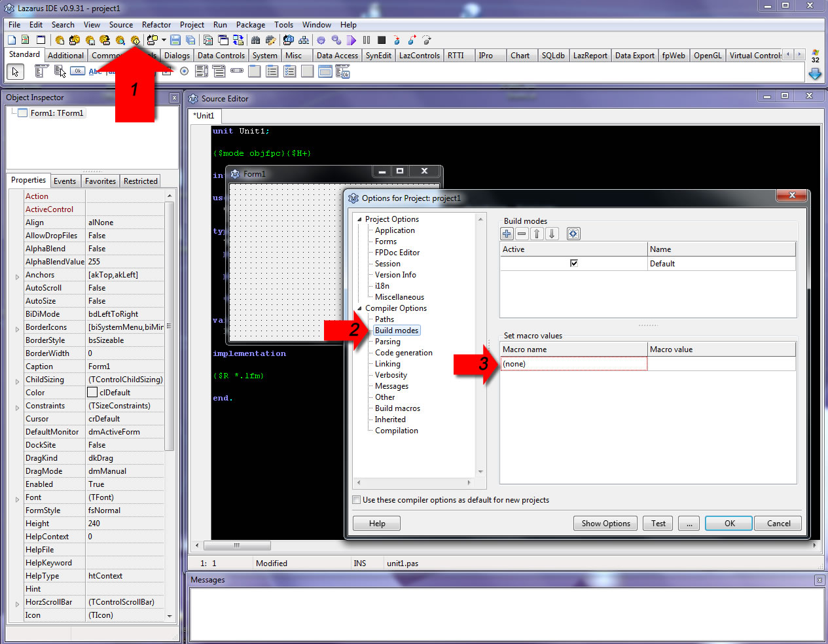The height and width of the screenshot is (644, 828).
Task: Click the single gear Build icon
Action: (x=320, y=40)
